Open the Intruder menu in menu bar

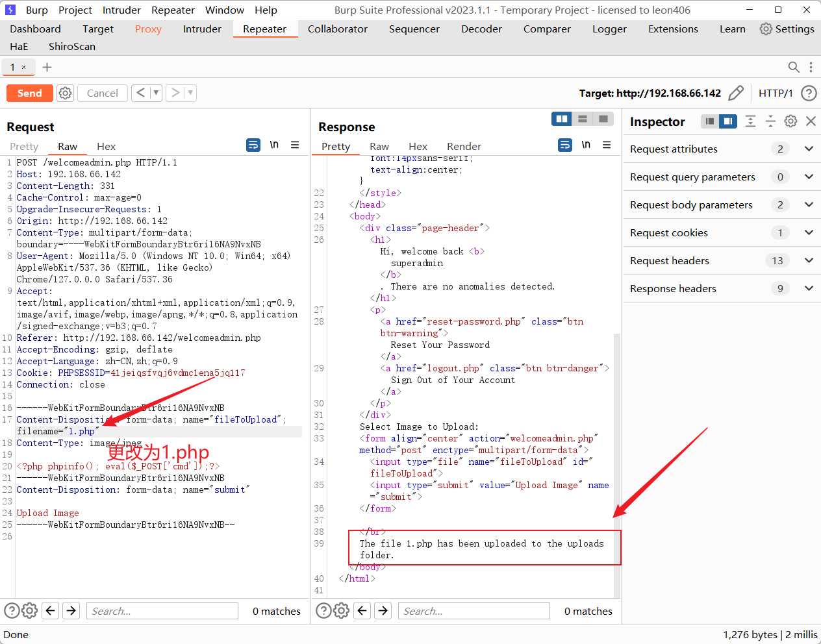tap(121, 10)
